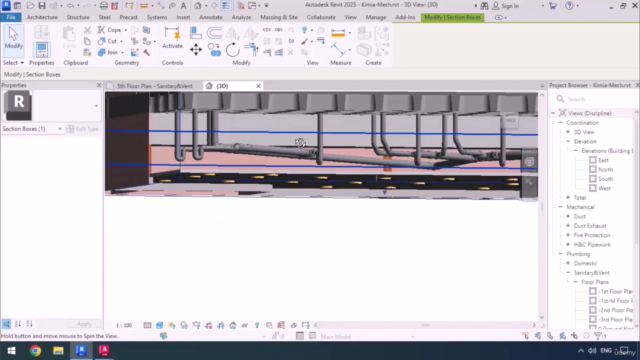Choose the Align tool

(x=196, y=32)
